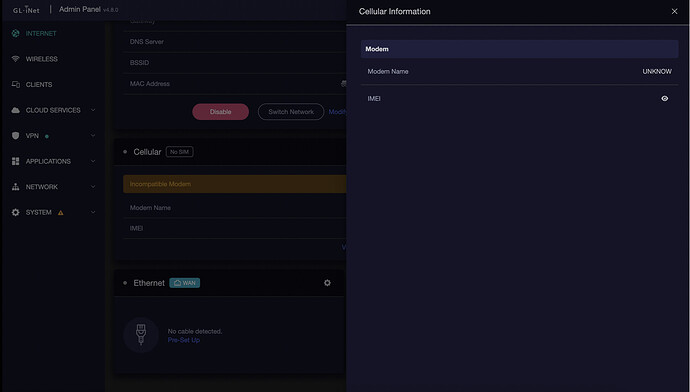The width and height of the screenshot is (690, 392).
Task: Expand the Network menu chevron
Action: [x=93, y=187]
